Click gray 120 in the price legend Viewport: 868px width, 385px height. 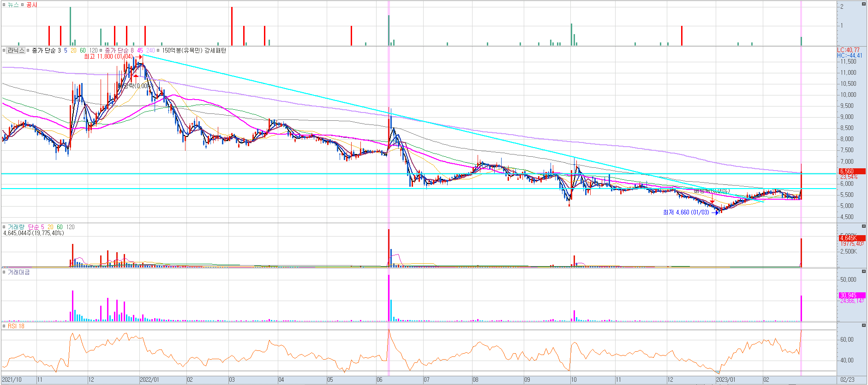click(93, 51)
